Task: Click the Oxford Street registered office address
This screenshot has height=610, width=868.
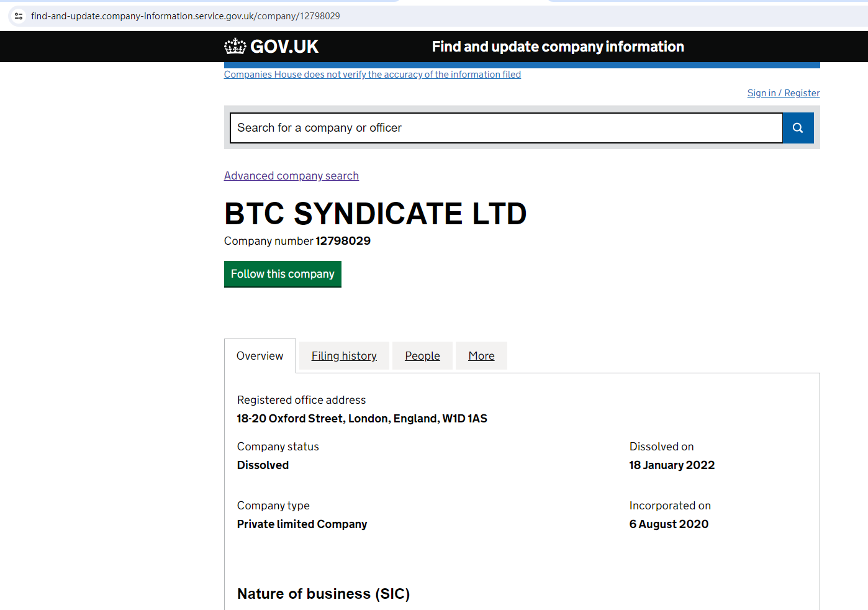Action: coord(362,419)
